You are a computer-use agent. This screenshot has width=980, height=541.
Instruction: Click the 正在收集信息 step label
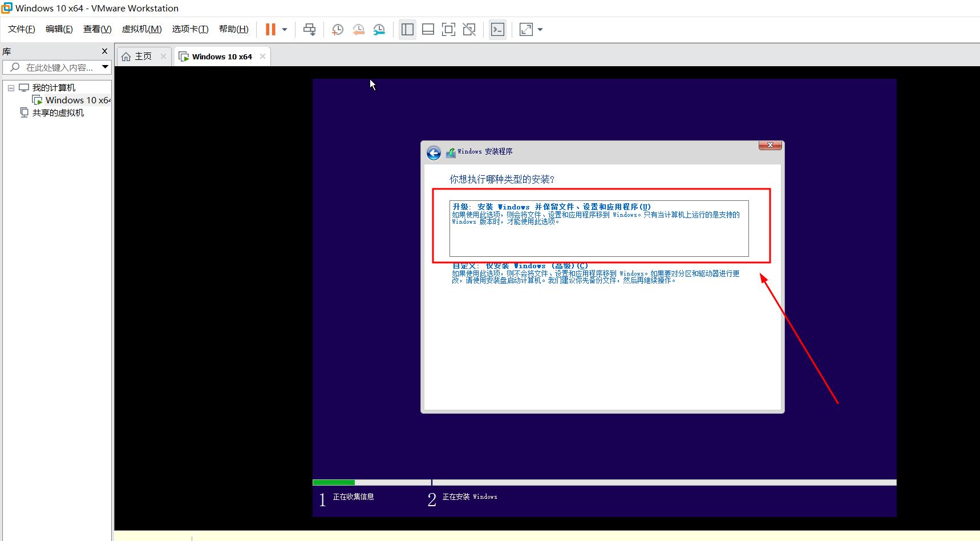pos(354,496)
